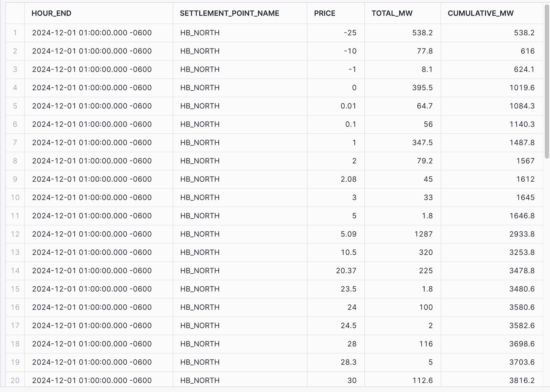Click price cell showing 20.37
The height and width of the screenshot is (392, 550).
tap(346, 271)
